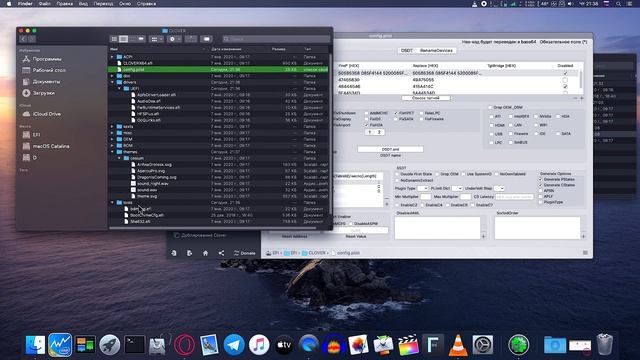Add entry with plus beside DisabledAML list
The height and width of the screenshot is (360, 640).
(x=483, y=236)
